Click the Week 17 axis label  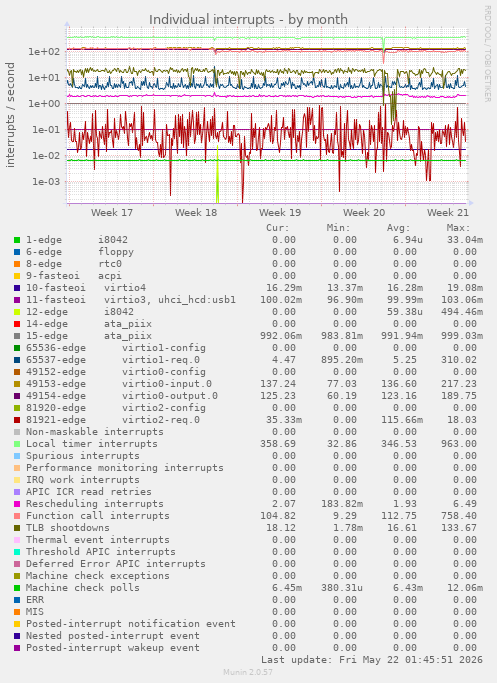click(x=112, y=213)
